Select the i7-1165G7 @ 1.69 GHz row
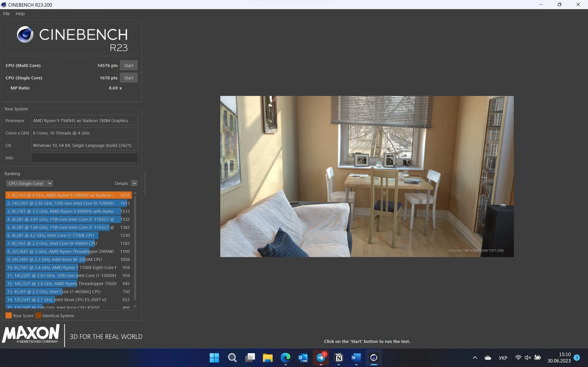Screen dimensions: 588x367 pos(69,227)
